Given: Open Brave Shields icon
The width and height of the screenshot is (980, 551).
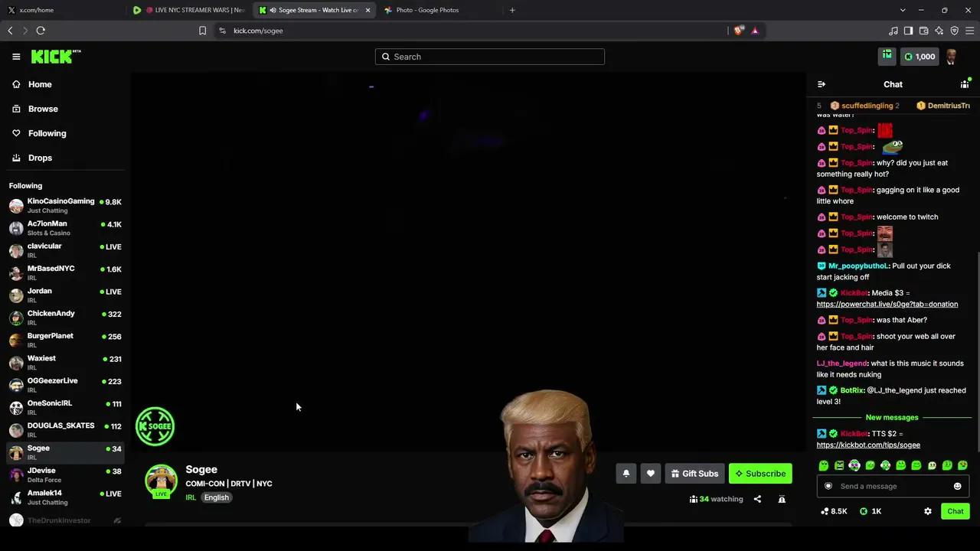Looking at the screenshot, I should [x=738, y=31].
